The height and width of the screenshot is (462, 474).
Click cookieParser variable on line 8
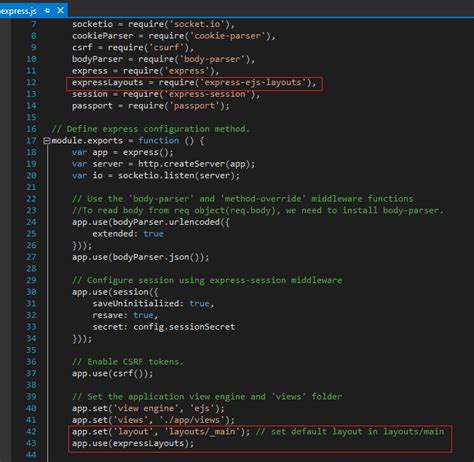tap(102, 36)
